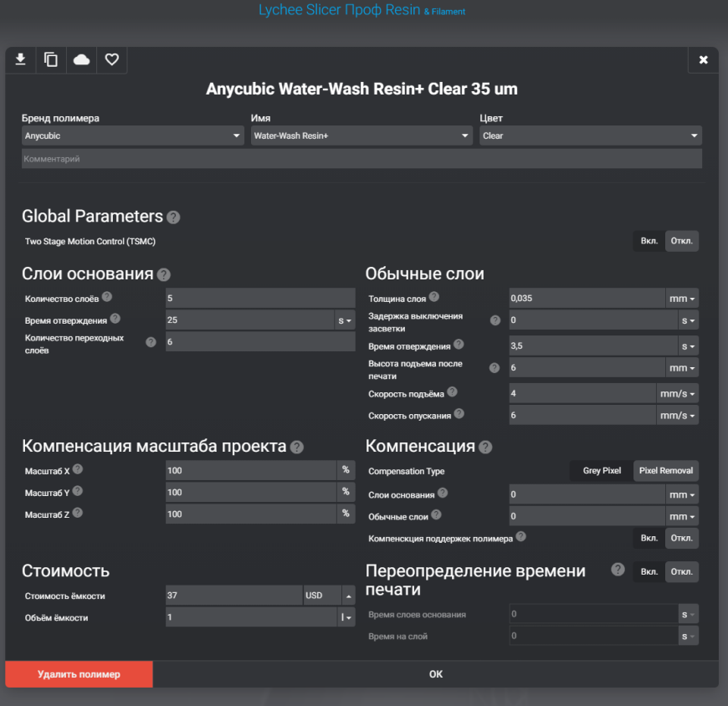The width and height of the screenshot is (728, 706).
Task: Show help for Толщина слоя
Action: [434, 297]
